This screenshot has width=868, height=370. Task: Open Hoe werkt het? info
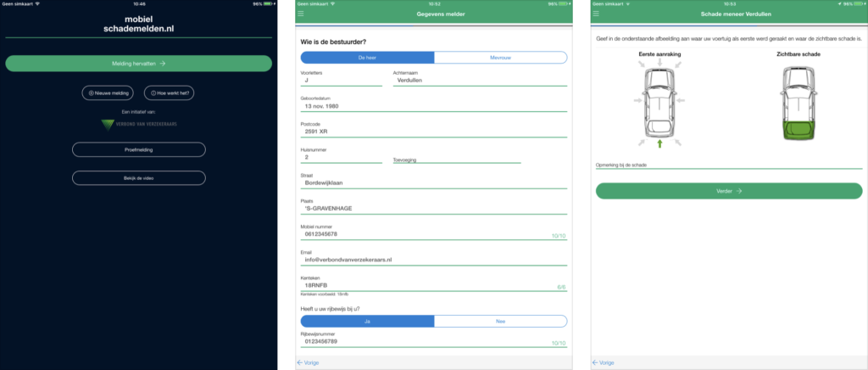click(x=170, y=93)
